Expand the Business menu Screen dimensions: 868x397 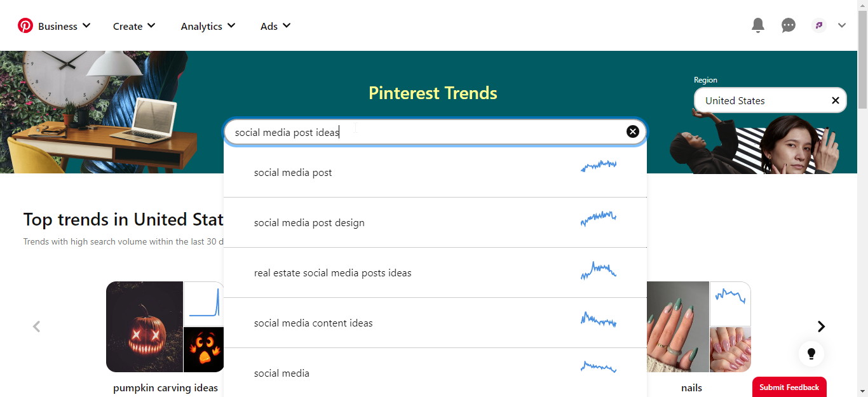(x=64, y=26)
